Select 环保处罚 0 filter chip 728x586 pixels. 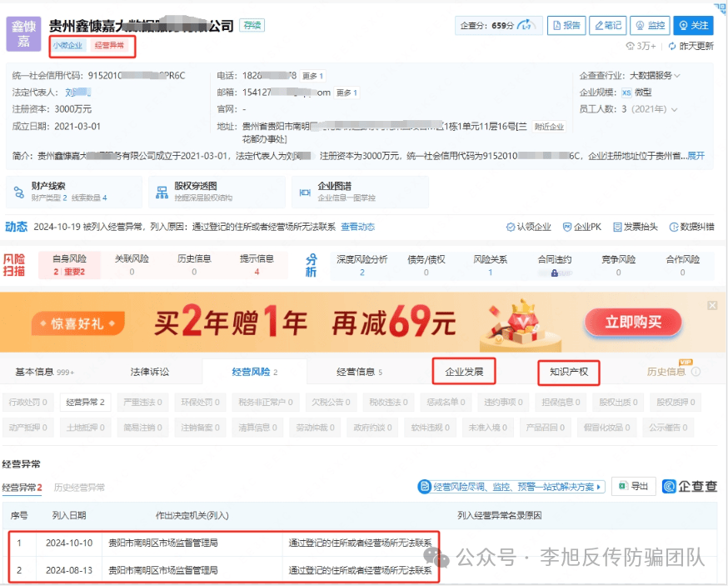coord(200,403)
